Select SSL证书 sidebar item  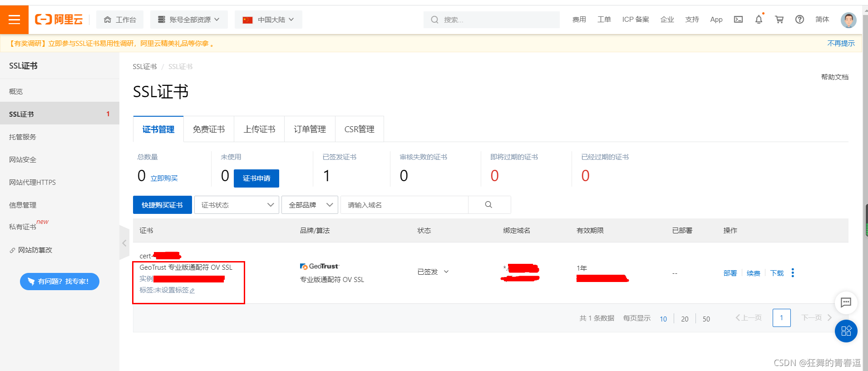point(59,114)
